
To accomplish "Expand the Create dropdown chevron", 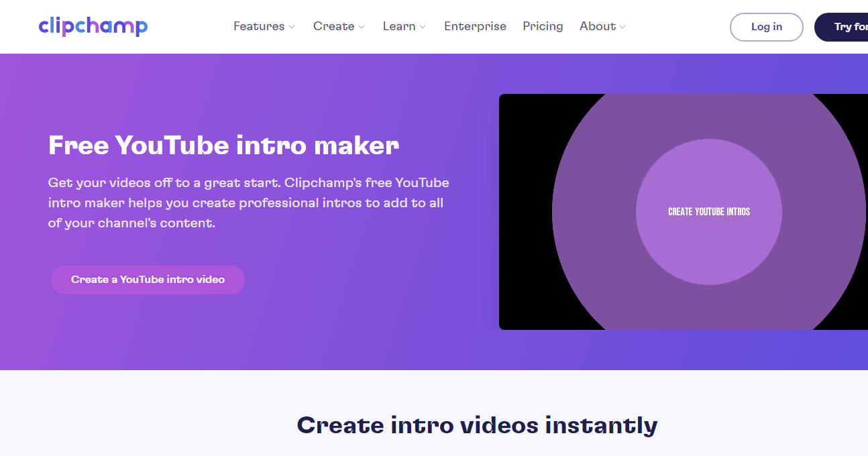I will (x=362, y=27).
